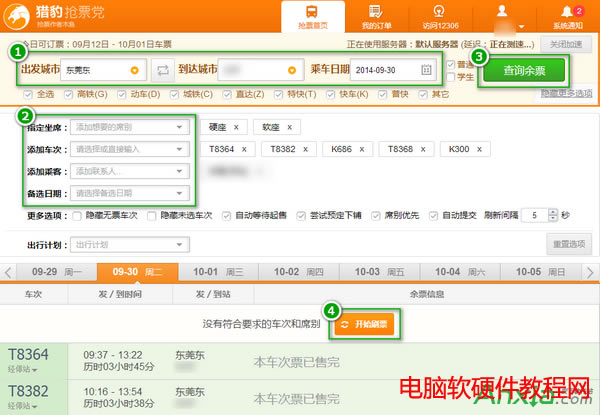600x415 pixels.
Task: Toggle 自动提交 checkbox
Action: tap(433, 215)
